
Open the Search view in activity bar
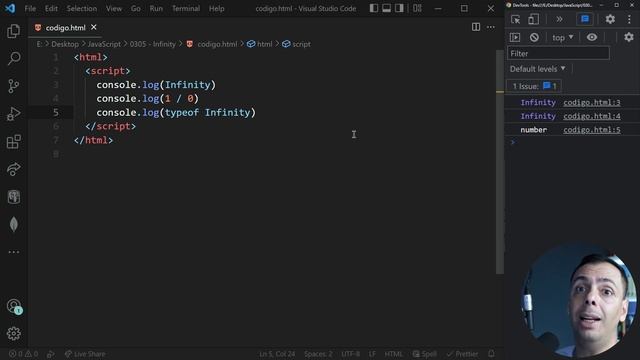[x=13, y=58]
